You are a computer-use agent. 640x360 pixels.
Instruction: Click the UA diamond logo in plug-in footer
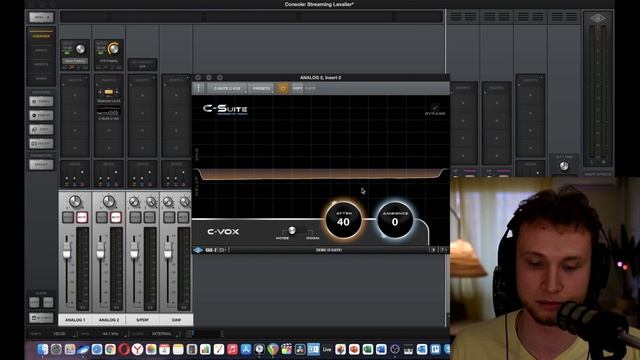(198, 250)
